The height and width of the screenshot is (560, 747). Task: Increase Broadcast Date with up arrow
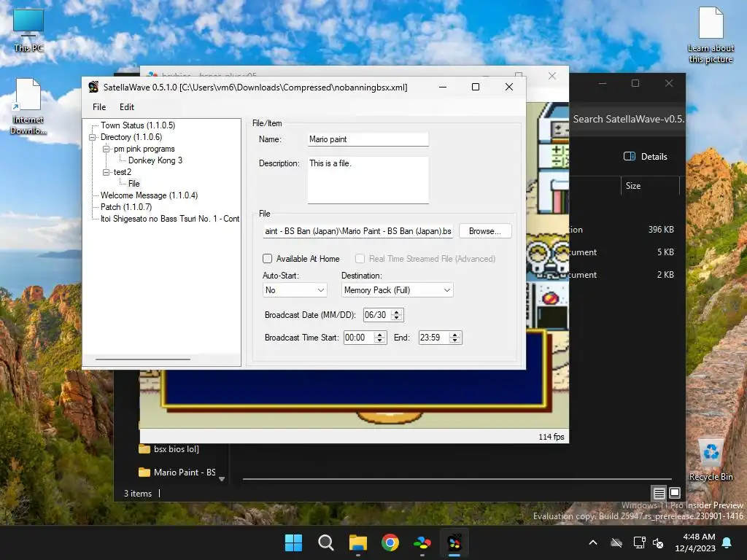(396, 312)
